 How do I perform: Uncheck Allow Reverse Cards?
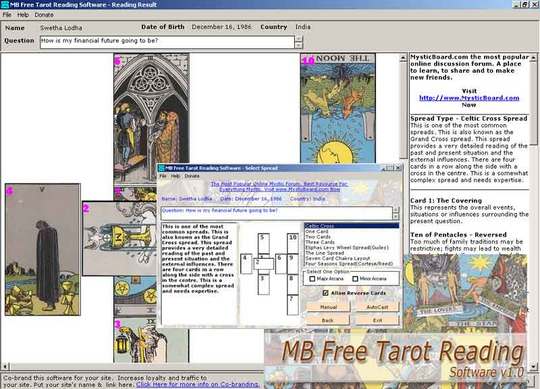click(325, 293)
